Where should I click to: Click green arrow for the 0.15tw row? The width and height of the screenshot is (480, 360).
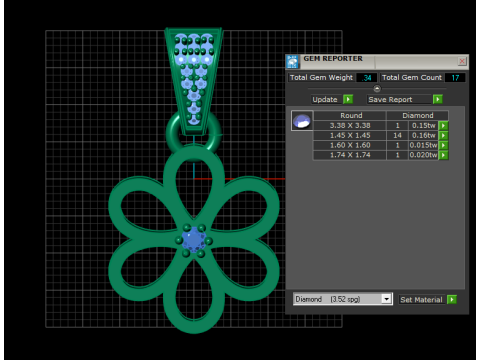click(443, 126)
